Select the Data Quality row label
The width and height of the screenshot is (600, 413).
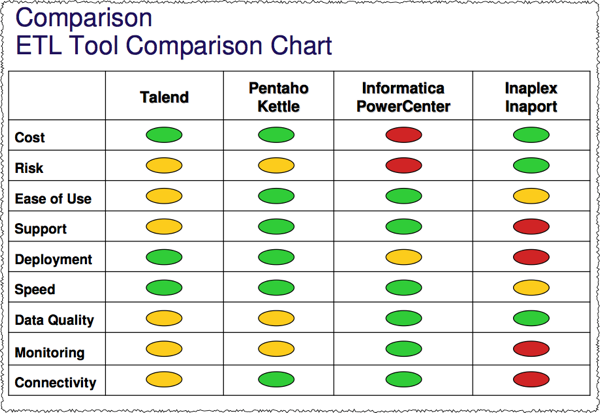pyautogui.click(x=55, y=320)
